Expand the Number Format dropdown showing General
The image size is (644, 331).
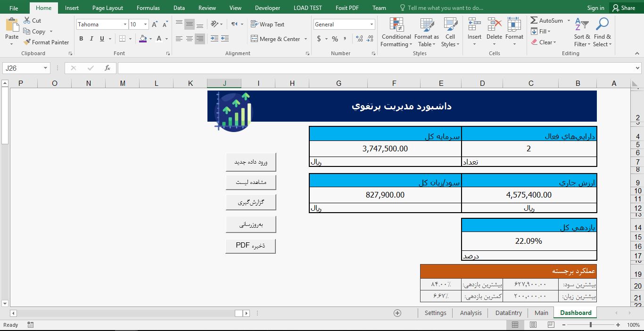click(x=372, y=24)
